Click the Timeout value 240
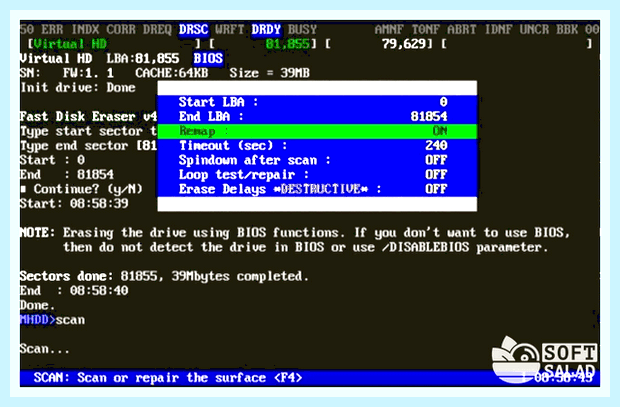The image size is (620, 407). pos(436,146)
